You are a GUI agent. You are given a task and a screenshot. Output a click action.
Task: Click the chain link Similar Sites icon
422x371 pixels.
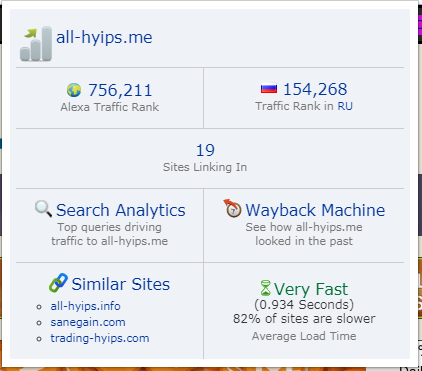(58, 283)
